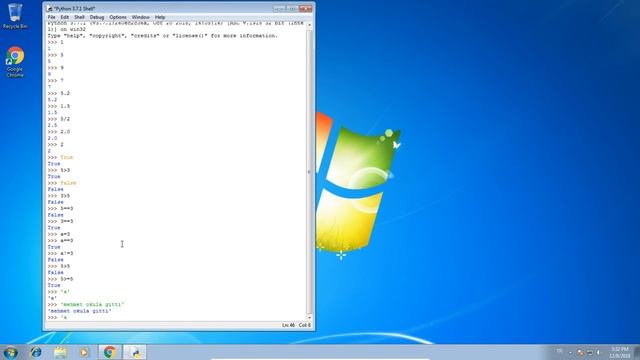Click the output value "2.5"
Screen dimensions: 640x360
[52, 125]
